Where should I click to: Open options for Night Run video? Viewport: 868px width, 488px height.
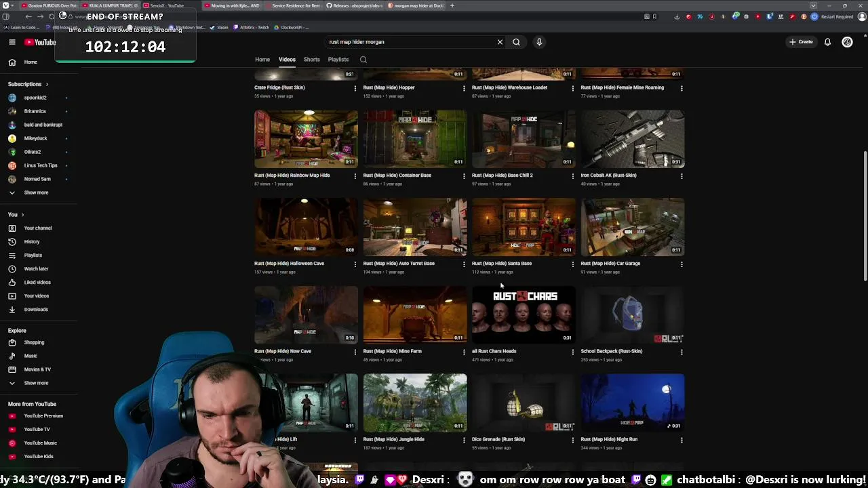pos(682,441)
